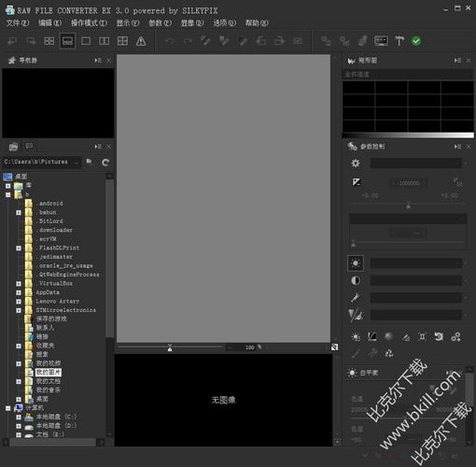Collapse the b user folder node
This screenshot has height=467, width=476.
pyautogui.click(x=8, y=195)
